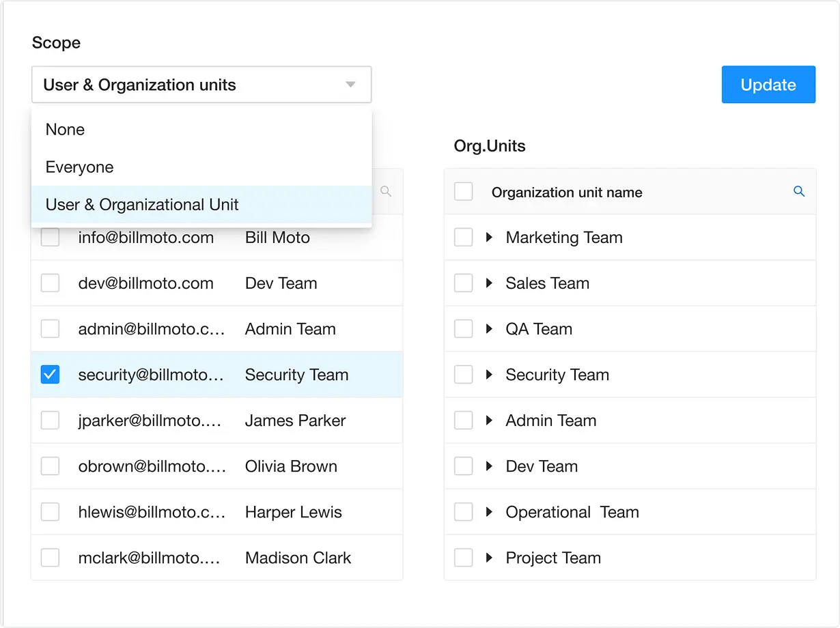
Task: Check the dev@billmoto.com checkbox
Action: [50, 283]
